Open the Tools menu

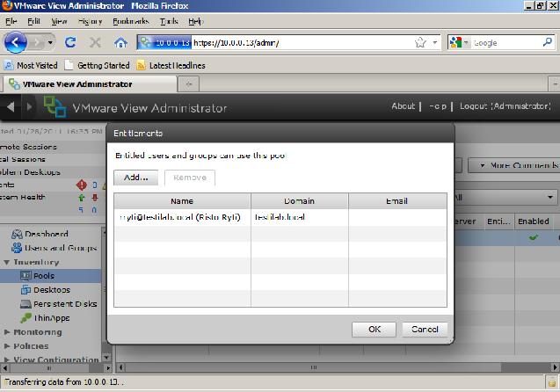169,21
